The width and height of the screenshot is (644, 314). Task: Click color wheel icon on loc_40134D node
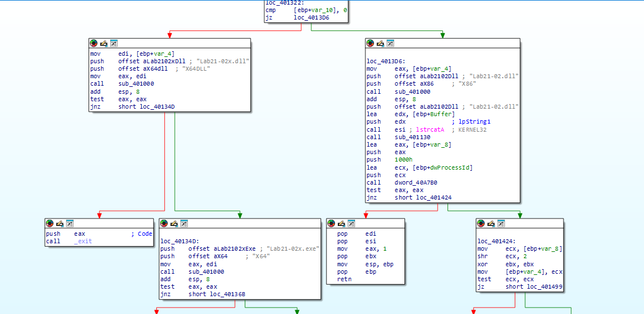tap(164, 223)
